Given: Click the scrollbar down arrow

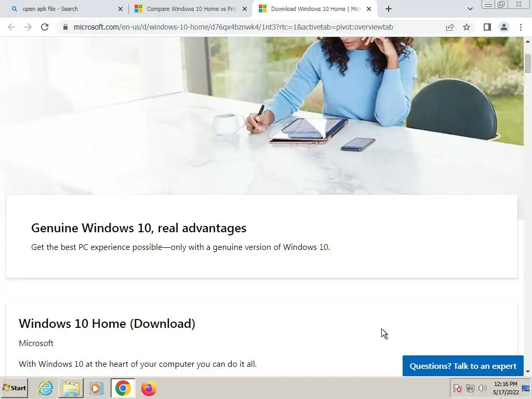Looking at the screenshot, I should point(528,372).
